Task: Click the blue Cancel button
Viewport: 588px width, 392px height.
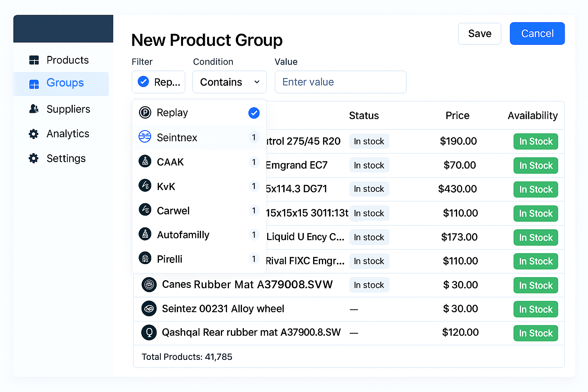Action: (537, 34)
